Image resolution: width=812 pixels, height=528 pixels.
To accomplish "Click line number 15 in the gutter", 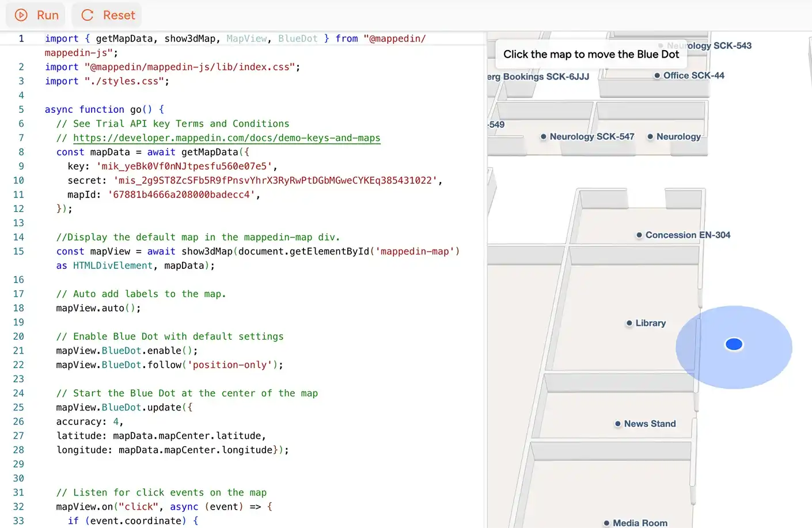I will [18, 252].
